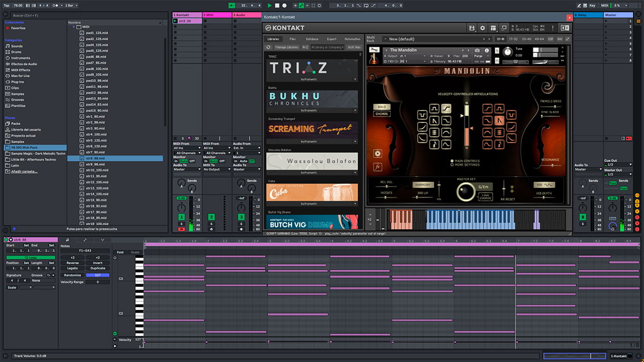The height and width of the screenshot is (362, 644).
Task: Toggle the HARMONY button
Action: (422, 185)
